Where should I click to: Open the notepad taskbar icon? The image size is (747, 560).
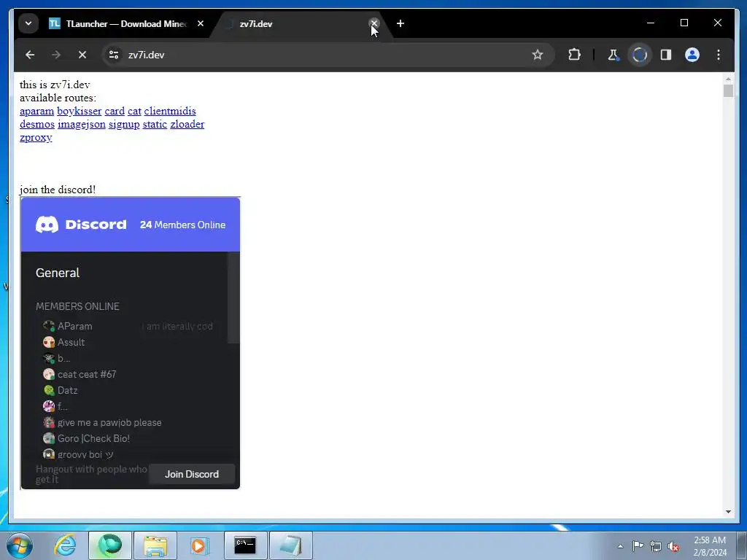(290, 545)
